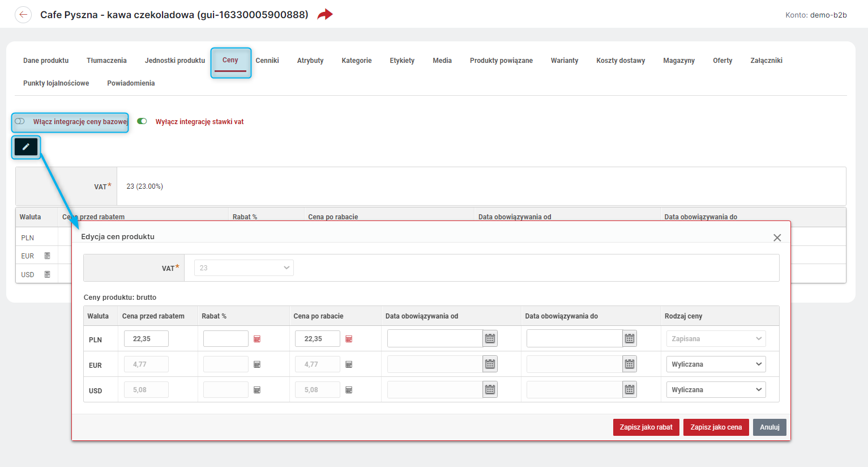Screen dimensions: 868x467
Task: Open the Powiadomienia tab
Action: (x=131, y=83)
